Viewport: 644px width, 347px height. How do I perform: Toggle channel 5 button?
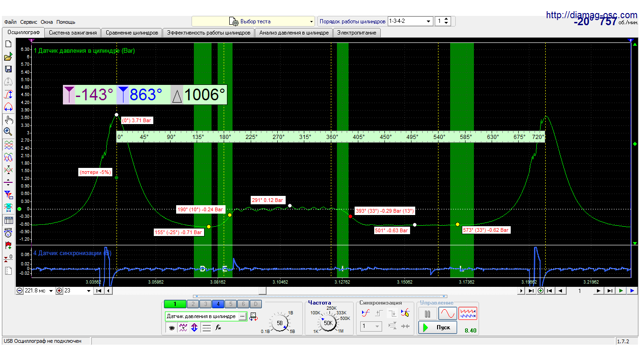point(230,304)
